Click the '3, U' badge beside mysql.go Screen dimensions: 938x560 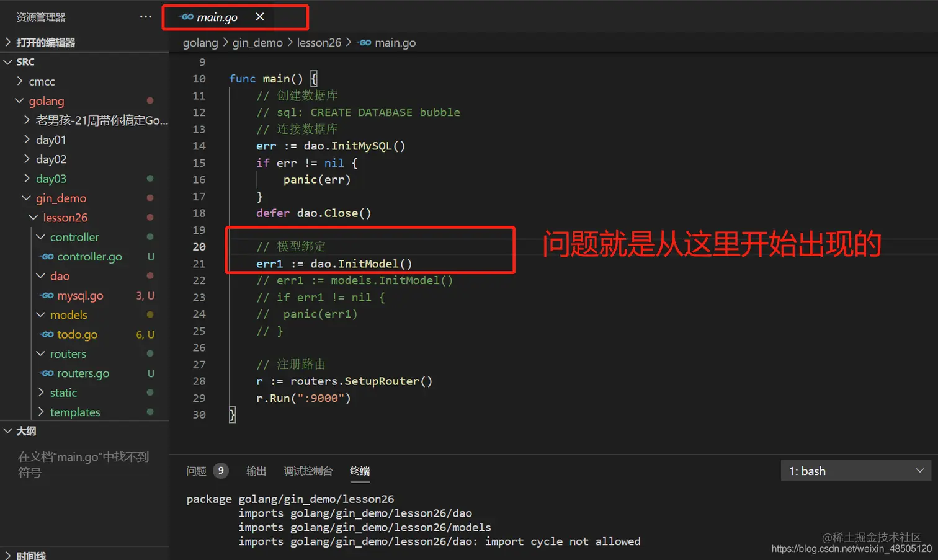[x=145, y=296]
